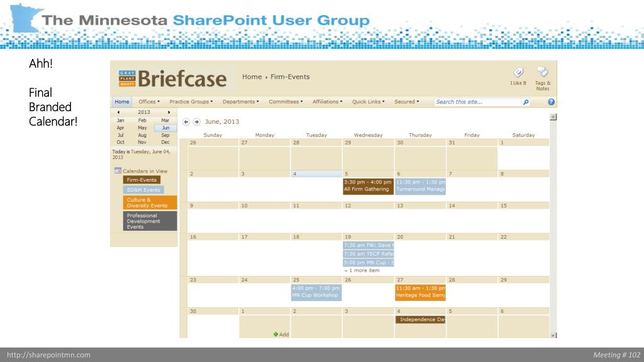Screen dimensions: 644x362
Task: Select the Home navigation tab
Action: tap(122, 102)
